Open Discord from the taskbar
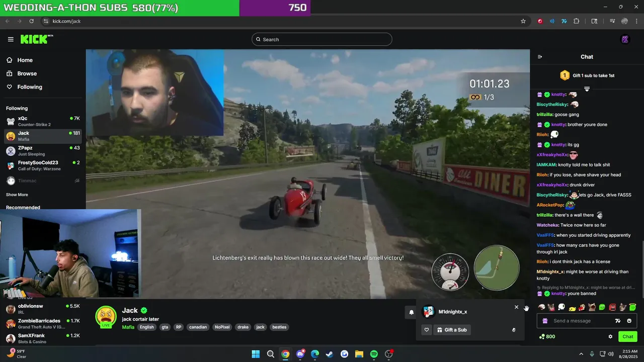This screenshot has height=362, width=644. 300,354
